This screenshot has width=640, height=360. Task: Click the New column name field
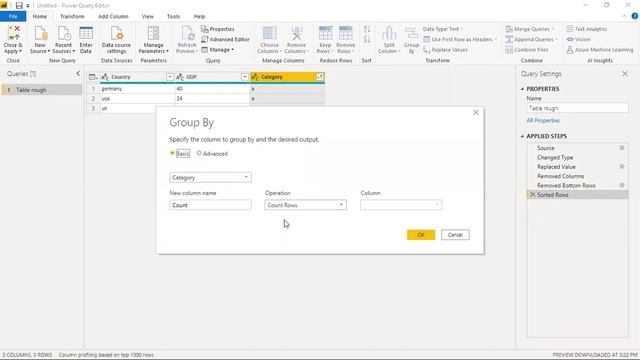(x=211, y=205)
